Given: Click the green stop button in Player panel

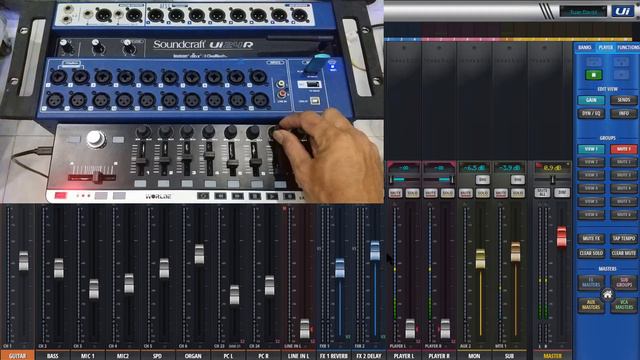Looking at the screenshot, I should 593,75.
